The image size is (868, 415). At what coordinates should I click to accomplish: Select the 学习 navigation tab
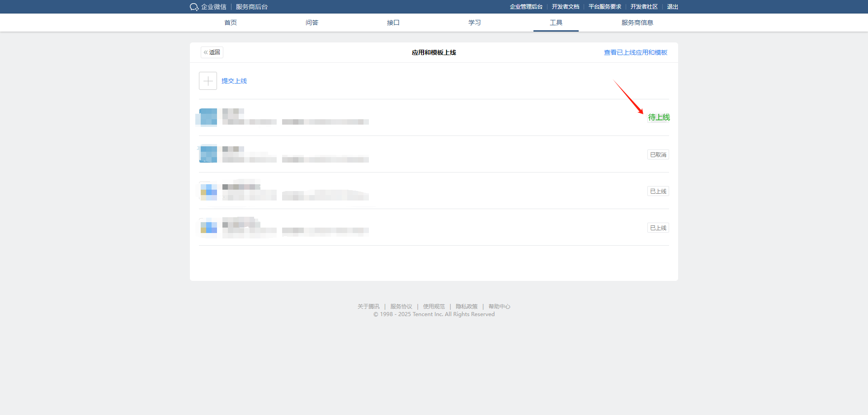point(475,23)
